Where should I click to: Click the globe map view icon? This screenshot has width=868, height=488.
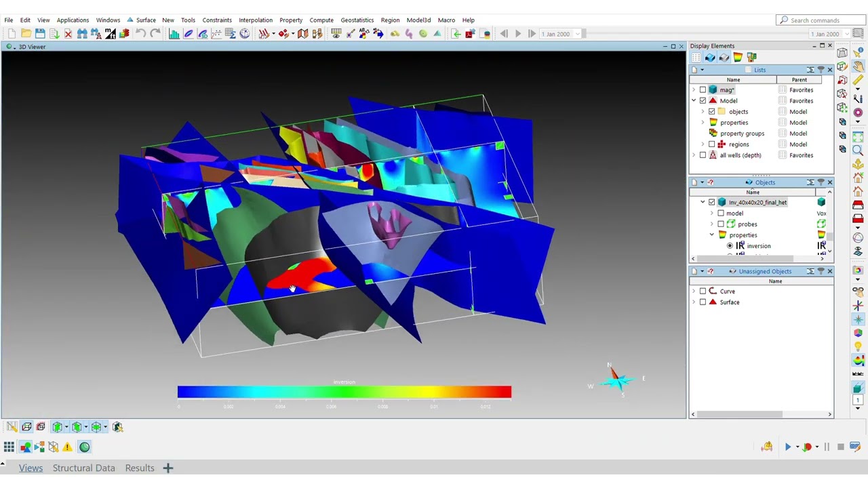tap(245, 34)
